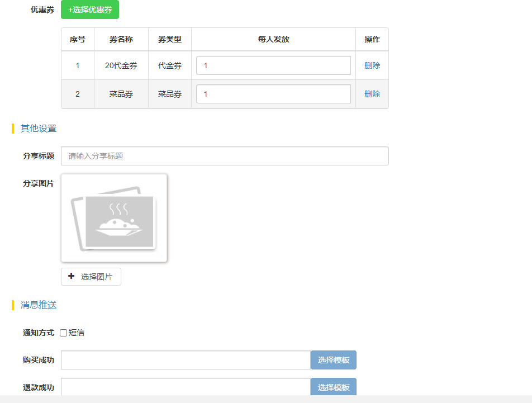Choose template for 购买成功 via 选择模板
This screenshot has height=403, width=532.
pyautogui.click(x=334, y=360)
